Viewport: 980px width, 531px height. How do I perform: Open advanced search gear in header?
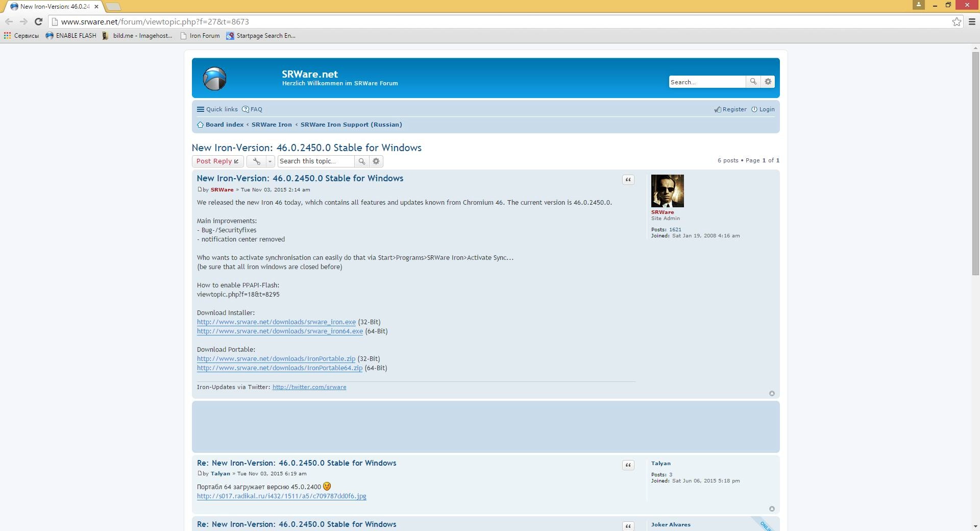[768, 82]
